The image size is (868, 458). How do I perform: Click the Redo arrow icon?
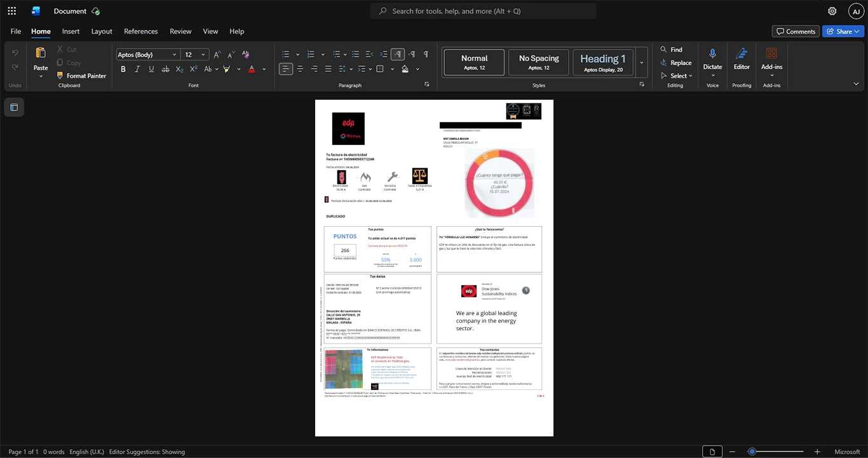15,67
